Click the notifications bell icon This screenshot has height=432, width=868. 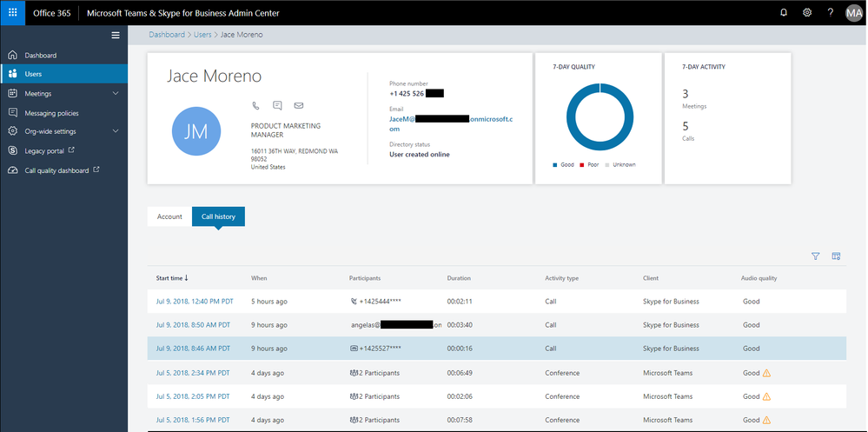[784, 13]
